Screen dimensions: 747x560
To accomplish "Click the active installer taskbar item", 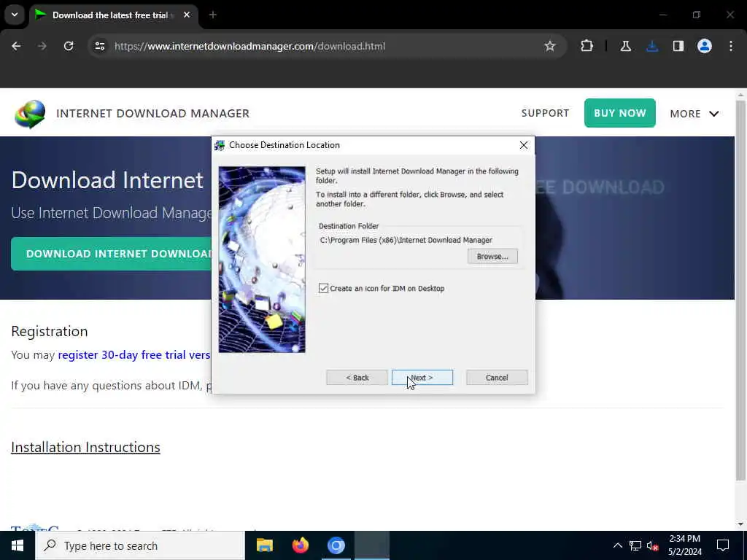I will coord(372,545).
